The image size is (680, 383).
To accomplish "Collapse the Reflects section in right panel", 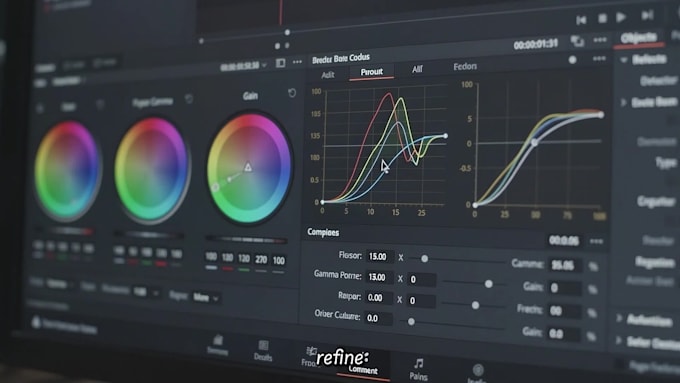I will [624, 60].
